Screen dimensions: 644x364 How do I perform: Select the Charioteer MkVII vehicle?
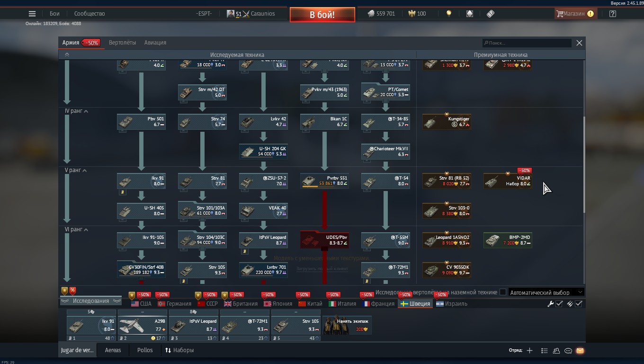click(386, 152)
